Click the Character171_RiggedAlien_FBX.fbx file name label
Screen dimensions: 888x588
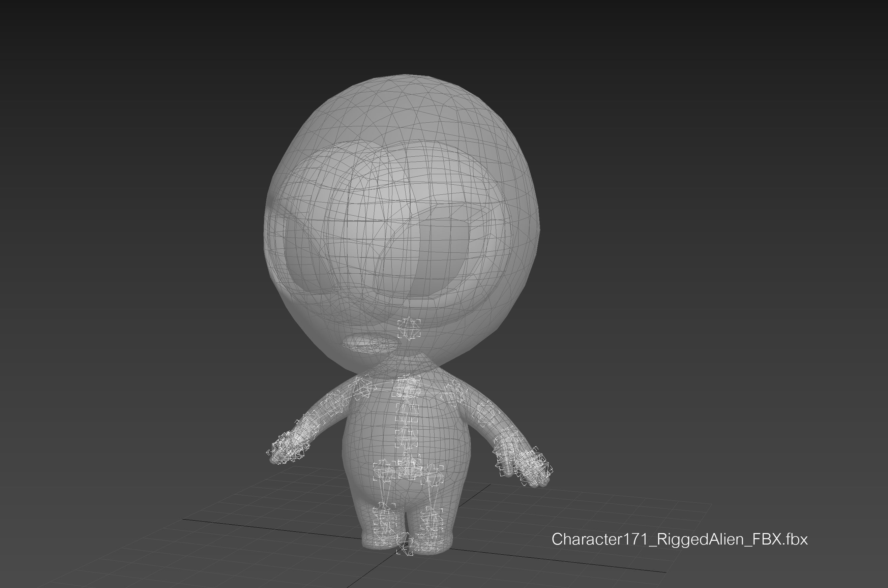tap(679, 539)
